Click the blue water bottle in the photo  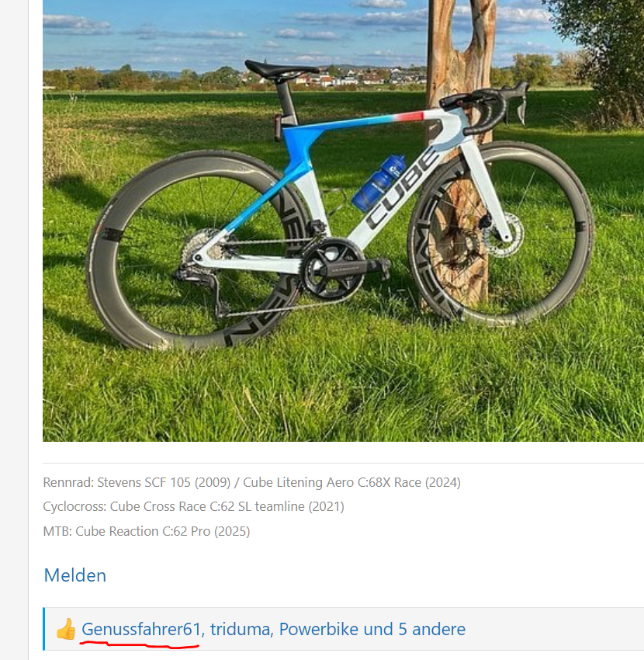click(379, 182)
